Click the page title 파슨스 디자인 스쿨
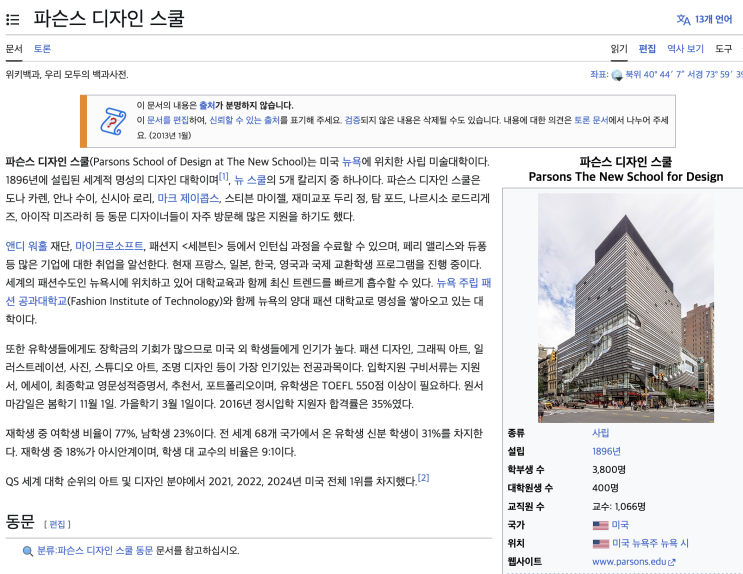This screenshot has height=574, width=743. click(109, 19)
